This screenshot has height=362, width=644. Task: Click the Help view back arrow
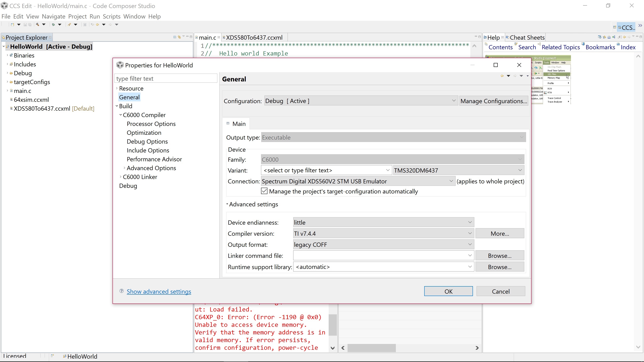pos(624,37)
